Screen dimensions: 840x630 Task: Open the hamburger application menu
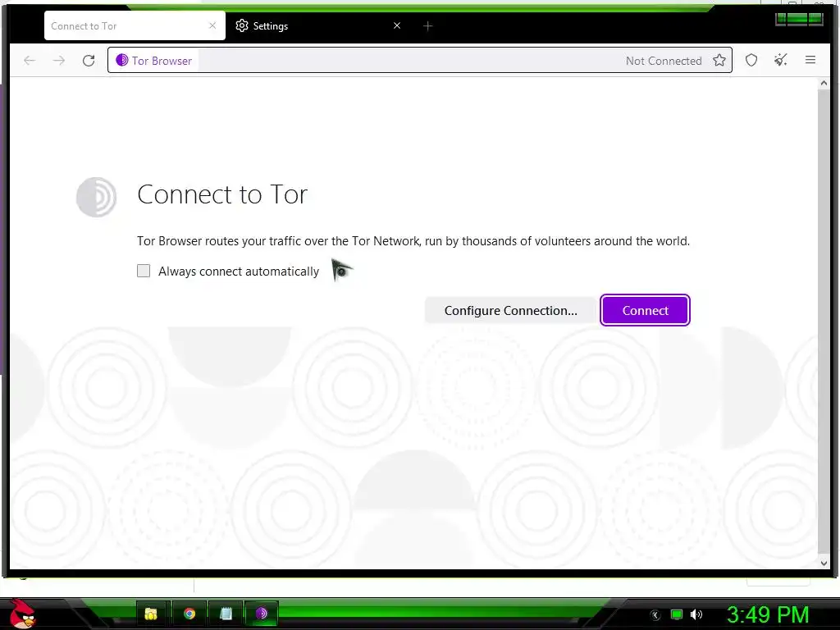point(810,60)
